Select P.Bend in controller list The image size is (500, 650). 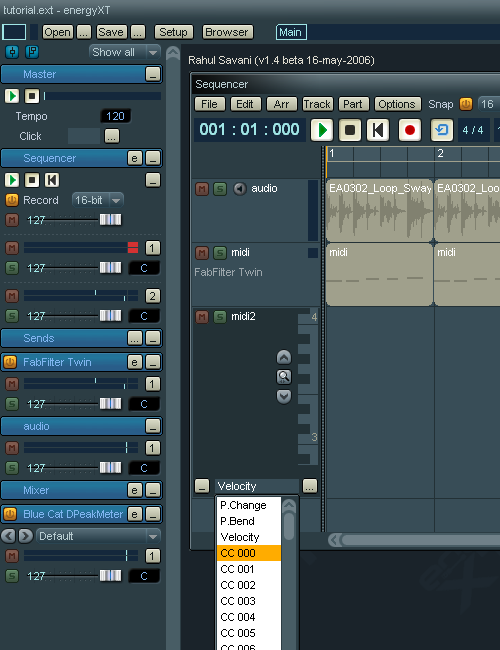(x=249, y=521)
